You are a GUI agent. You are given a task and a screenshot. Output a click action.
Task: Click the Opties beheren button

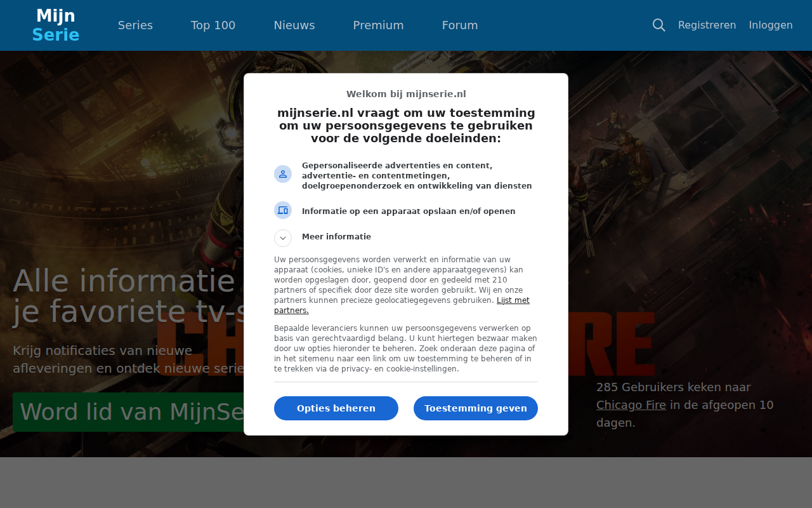(x=336, y=408)
